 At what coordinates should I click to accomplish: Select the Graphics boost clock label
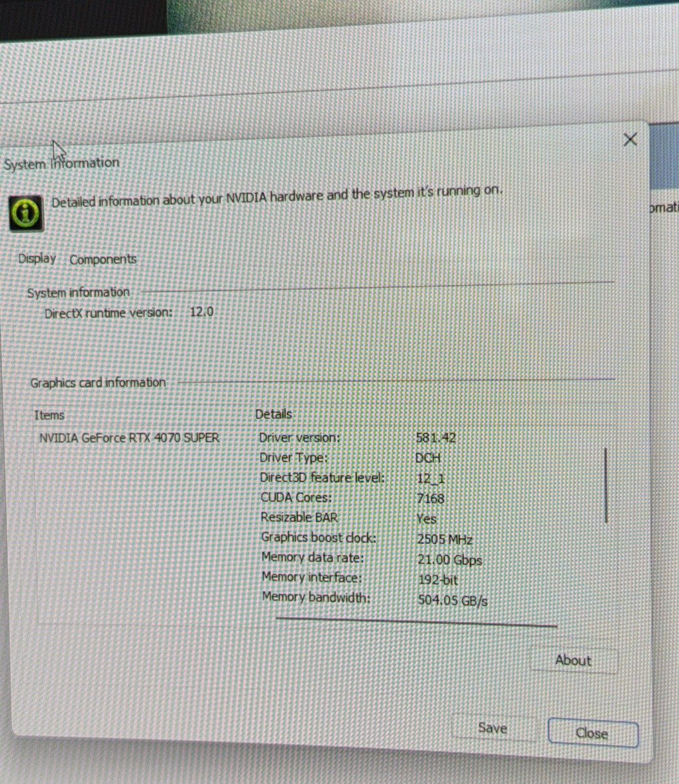coord(319,537)
